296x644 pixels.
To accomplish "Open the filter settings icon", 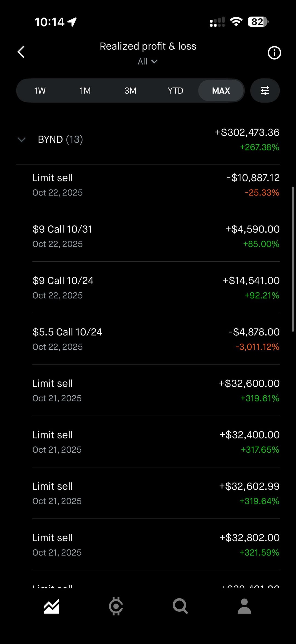I will pos(265,91).
